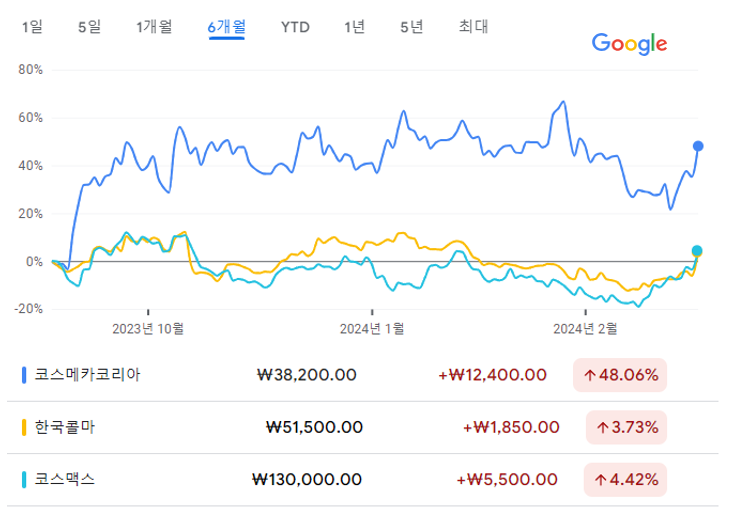Click the teal 코스맥스 line endpoint dot
The image size is (735, 519).
tap(697, 251)
